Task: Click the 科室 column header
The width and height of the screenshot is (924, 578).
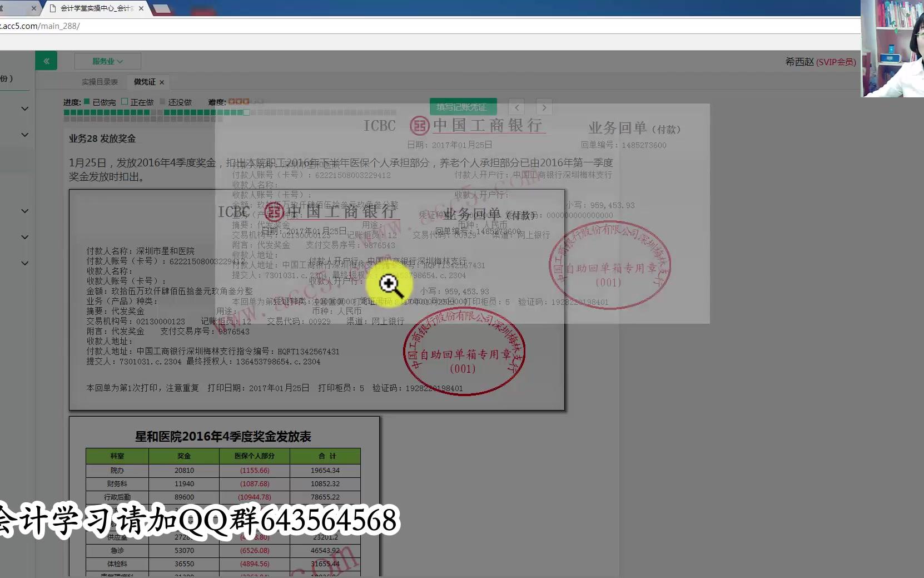Action: [117, 456]
